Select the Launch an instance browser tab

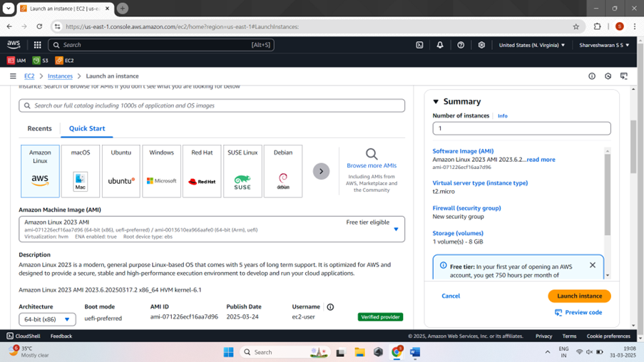[x=65, y=9]
